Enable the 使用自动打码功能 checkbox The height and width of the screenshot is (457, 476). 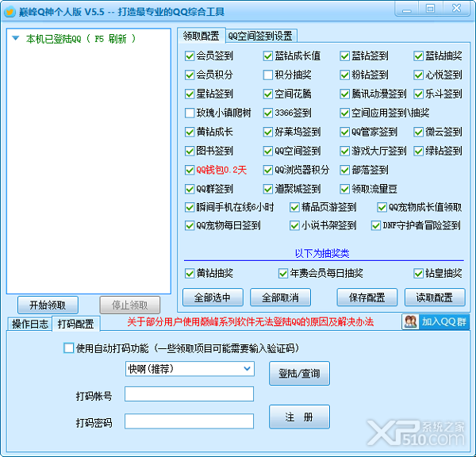point(68,348)
